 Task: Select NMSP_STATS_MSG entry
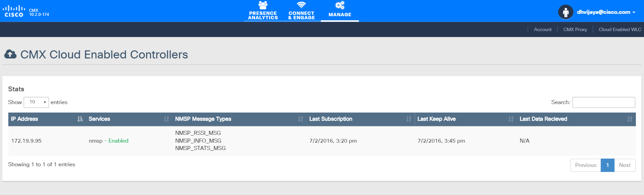click(200, 148)
